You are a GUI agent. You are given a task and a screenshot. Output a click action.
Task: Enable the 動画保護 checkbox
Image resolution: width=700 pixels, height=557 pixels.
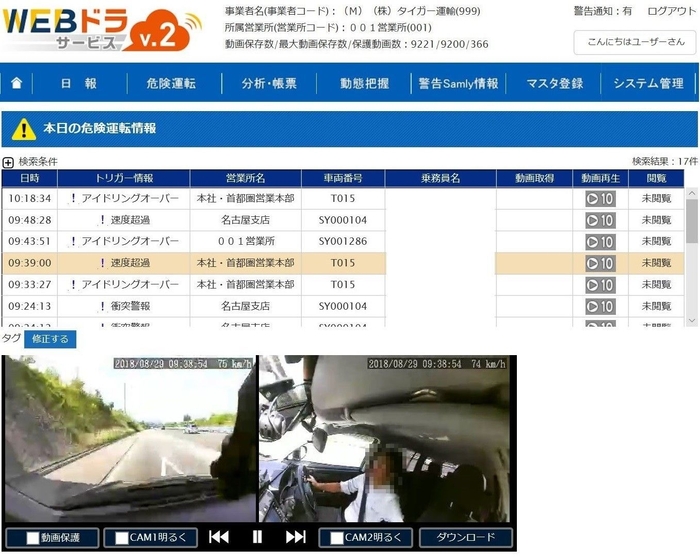point(33,538)
